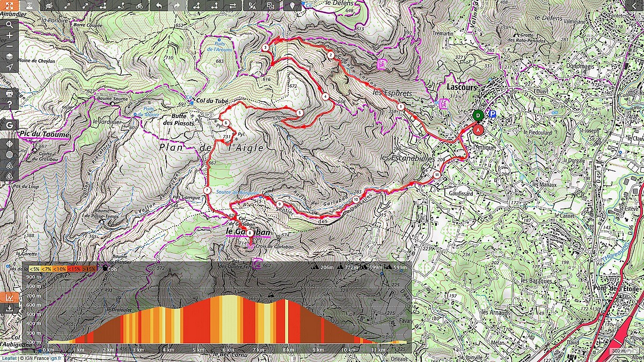The height and width of the screenshot is (362, 644).
Task: Reverse the track direction with swap arrows
Action: coord(232,6)
